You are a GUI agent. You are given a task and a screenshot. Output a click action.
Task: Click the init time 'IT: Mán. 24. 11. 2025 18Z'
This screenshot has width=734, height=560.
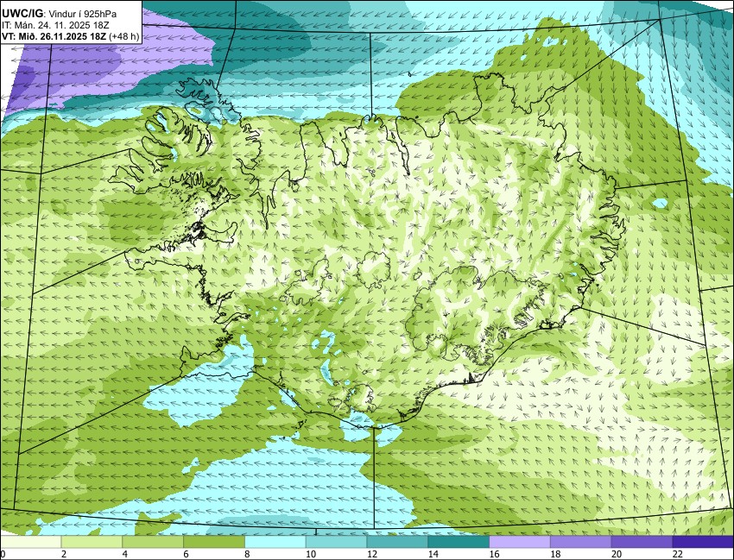tap(55, 25)
